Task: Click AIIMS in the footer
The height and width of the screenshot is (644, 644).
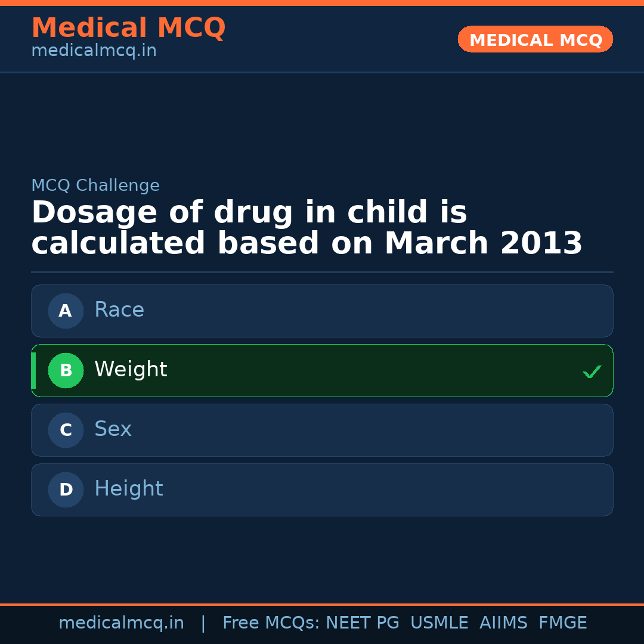Action: point(503,623)
